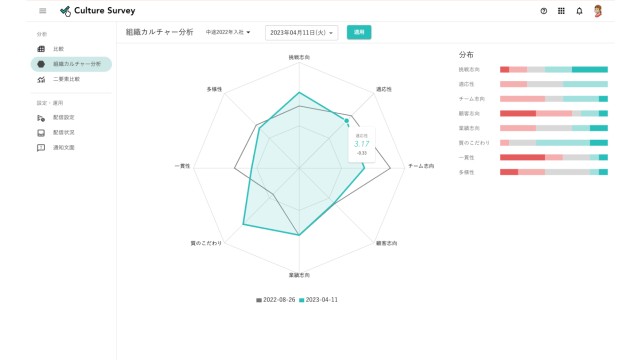Go to 二要素比較 page
Screen dimensions: 640x360
71,79
